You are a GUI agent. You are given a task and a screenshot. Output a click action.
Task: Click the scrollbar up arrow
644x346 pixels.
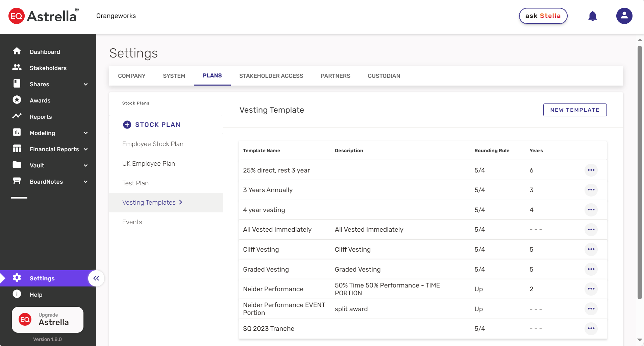click(640, 40)
